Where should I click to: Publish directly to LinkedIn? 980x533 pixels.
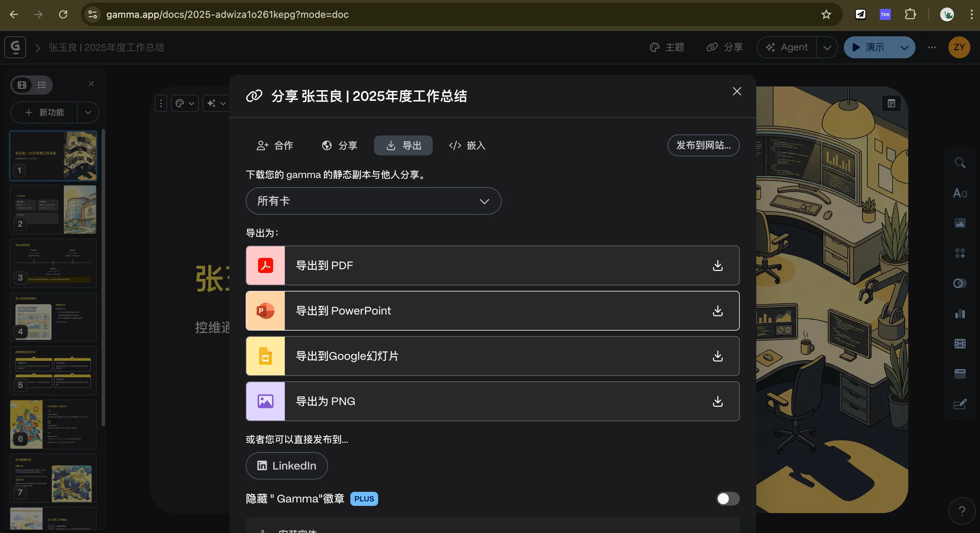(287, 466)
